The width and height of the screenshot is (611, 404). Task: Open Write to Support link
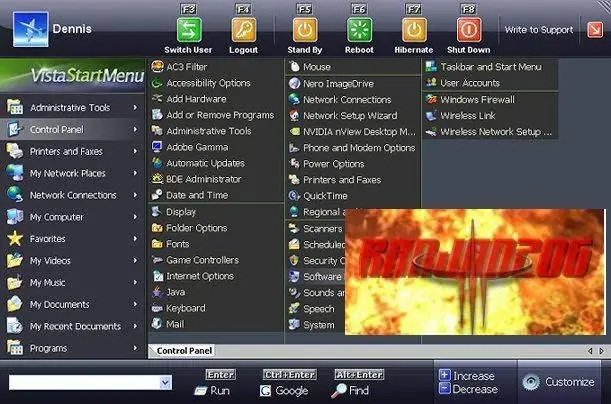[x=539, y=30]
